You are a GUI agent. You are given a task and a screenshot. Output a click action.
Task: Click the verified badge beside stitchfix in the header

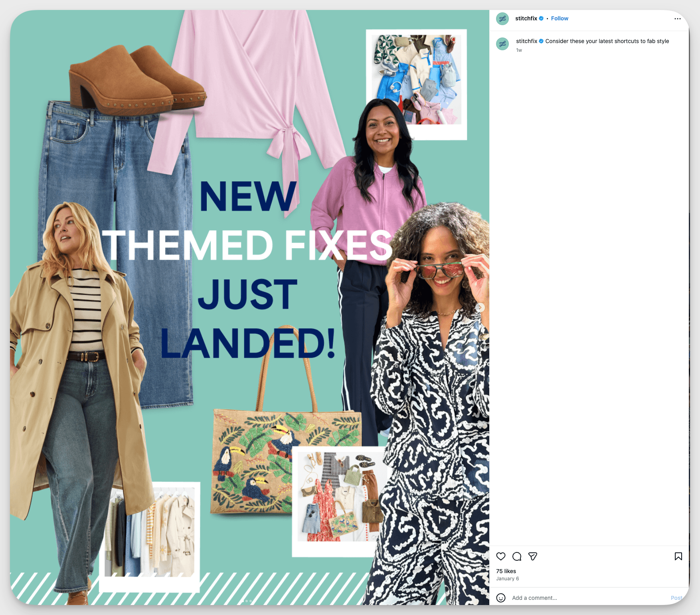(541, 18)
